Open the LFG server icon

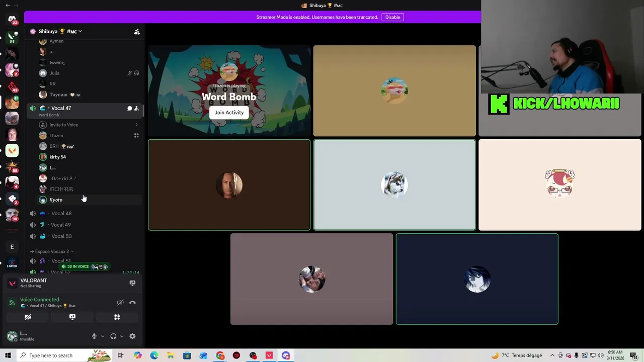[x=12, y=38]
